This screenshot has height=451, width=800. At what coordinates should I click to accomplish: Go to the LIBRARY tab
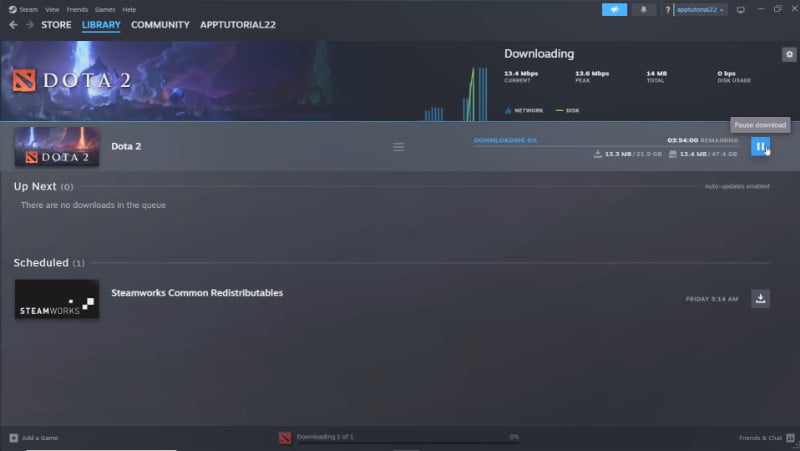click(x=101, y=24)
